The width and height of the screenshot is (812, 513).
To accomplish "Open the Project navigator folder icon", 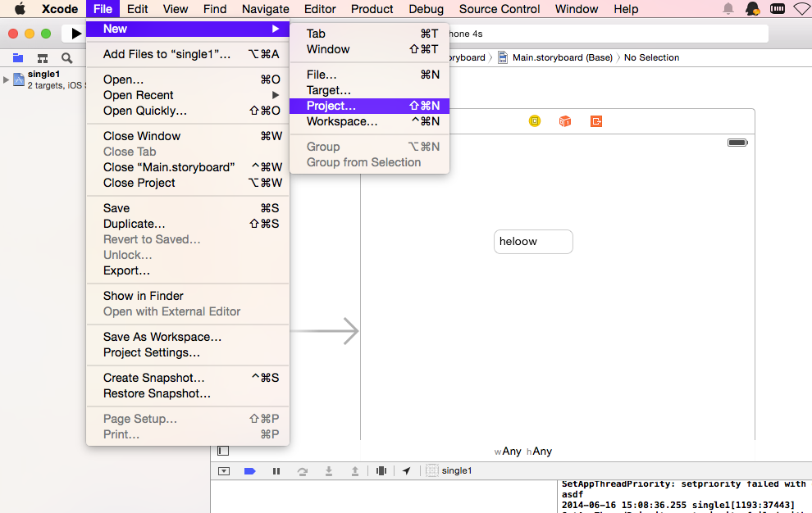I will 18,58.
